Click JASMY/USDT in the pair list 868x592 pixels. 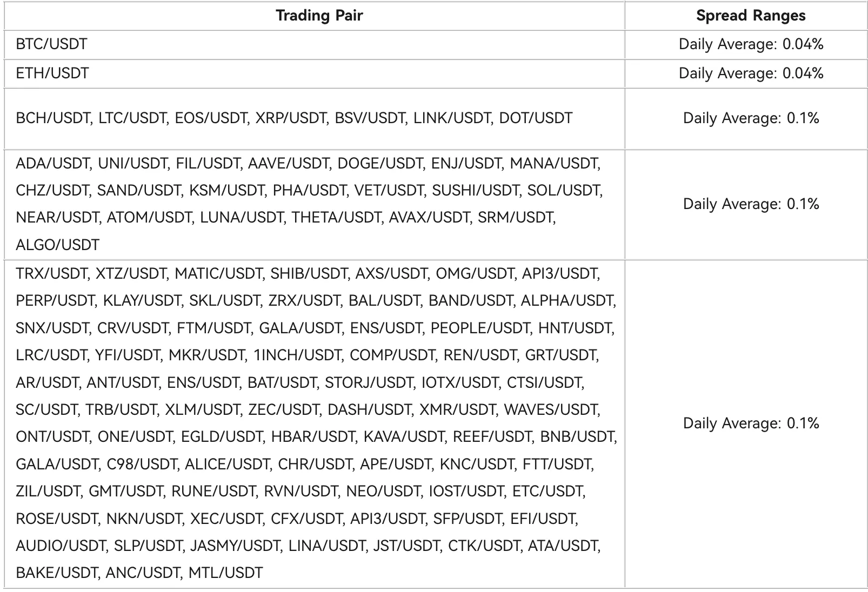pos(236,546)
